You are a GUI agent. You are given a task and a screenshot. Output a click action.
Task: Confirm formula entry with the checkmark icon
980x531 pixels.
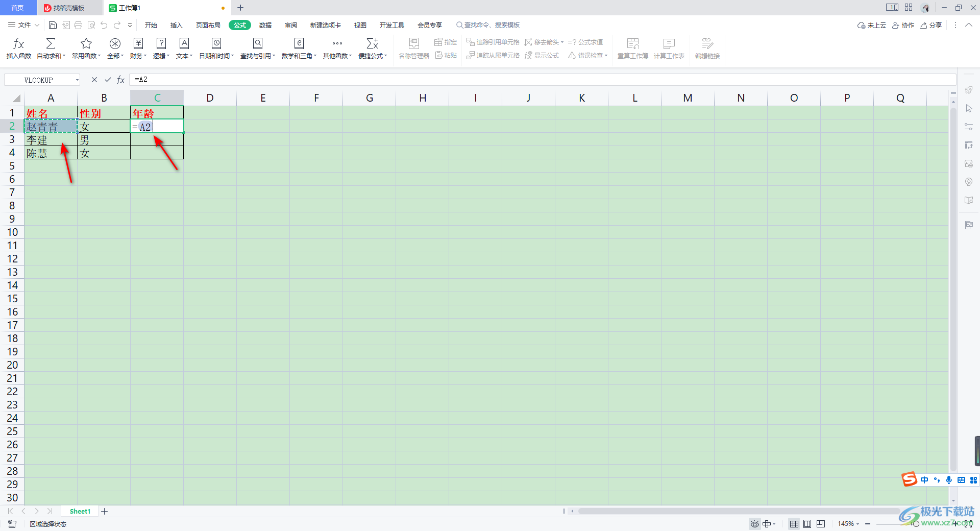tap(108, 80)
